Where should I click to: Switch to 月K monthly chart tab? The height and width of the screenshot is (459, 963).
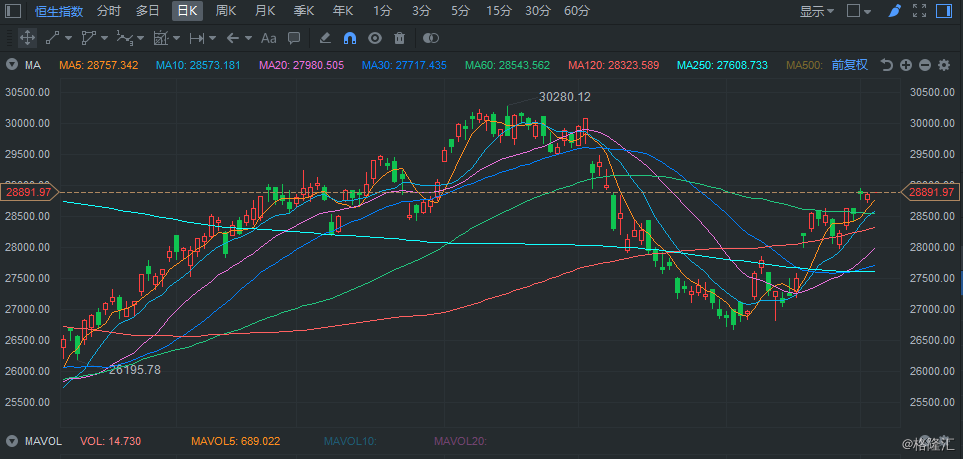coord(265,10)
